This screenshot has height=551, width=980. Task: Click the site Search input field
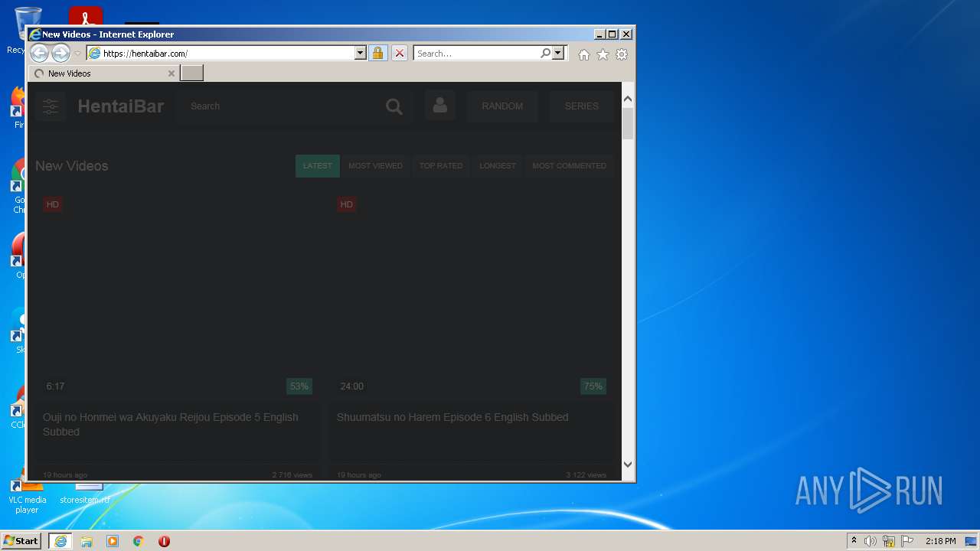pos(279,106)
